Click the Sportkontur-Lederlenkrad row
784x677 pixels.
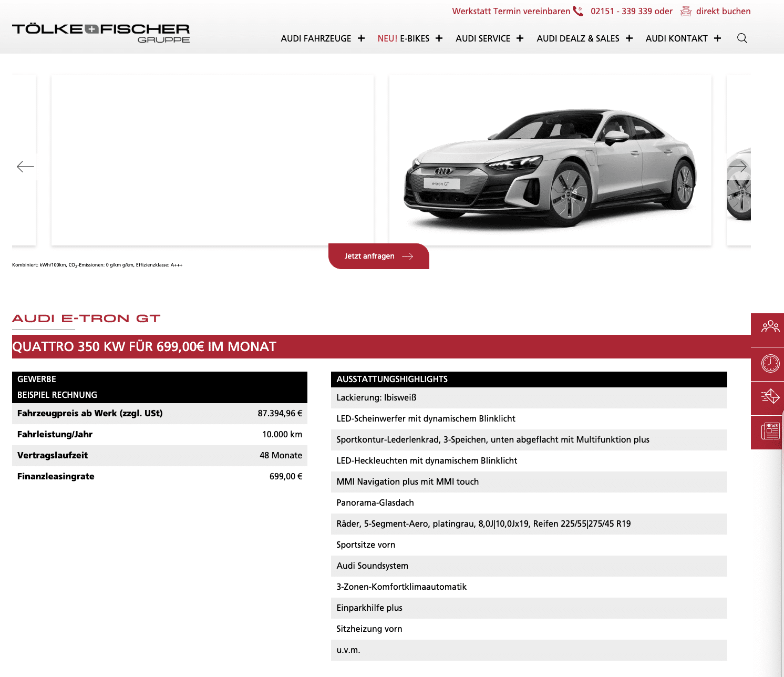529,440
